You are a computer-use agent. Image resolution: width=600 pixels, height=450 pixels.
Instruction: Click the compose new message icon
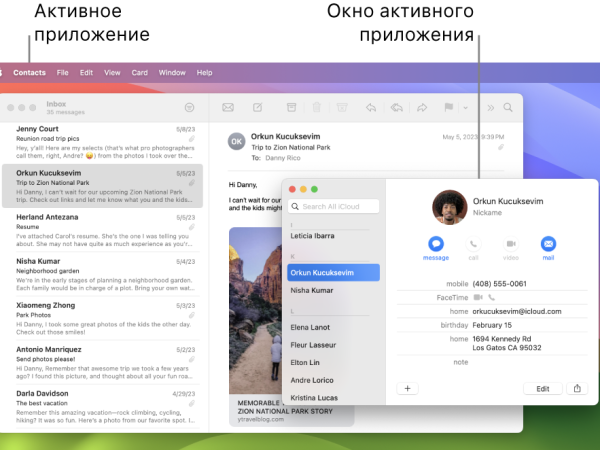[x=257, y=107]
